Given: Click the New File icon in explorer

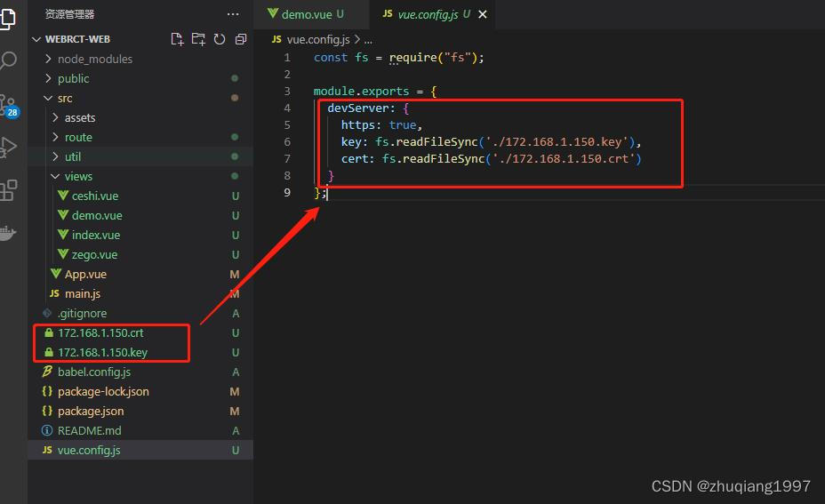Looking at the screenshot, I should pyautogui.click(x=177, y=39).
